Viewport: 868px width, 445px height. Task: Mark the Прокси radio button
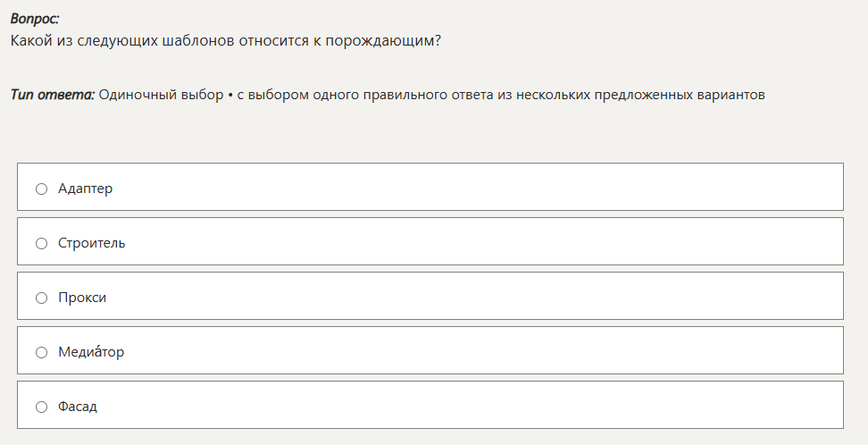41,298
